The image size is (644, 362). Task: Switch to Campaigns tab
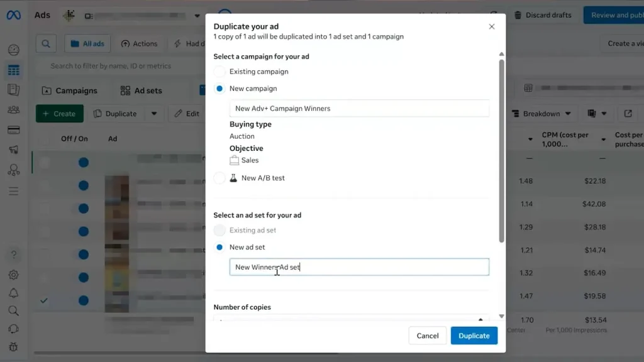70,90
